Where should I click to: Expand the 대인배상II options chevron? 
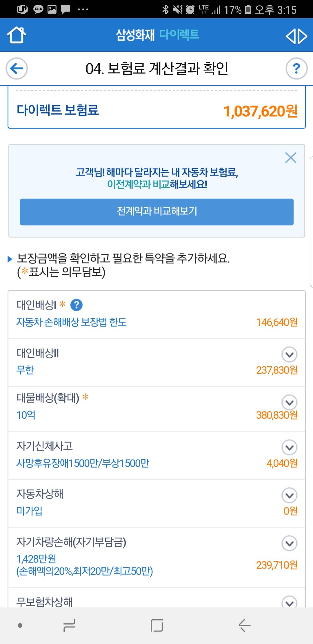click(289, 354)
